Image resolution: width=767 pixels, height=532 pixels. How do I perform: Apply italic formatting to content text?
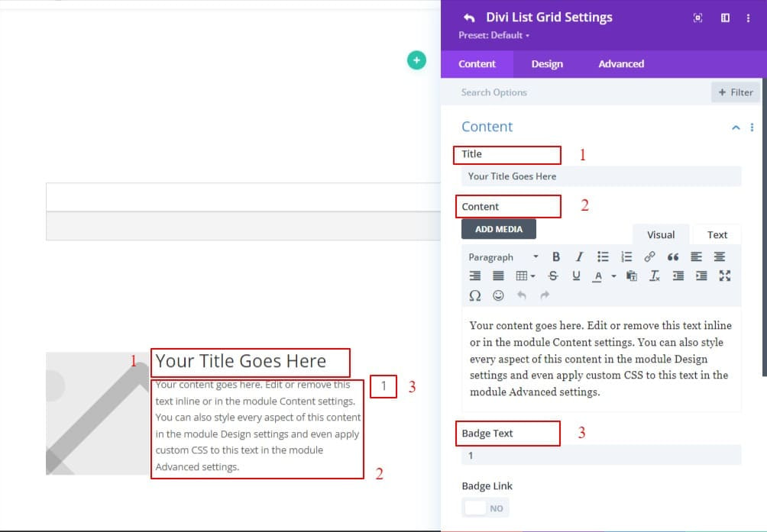click(x=579, y=257)
